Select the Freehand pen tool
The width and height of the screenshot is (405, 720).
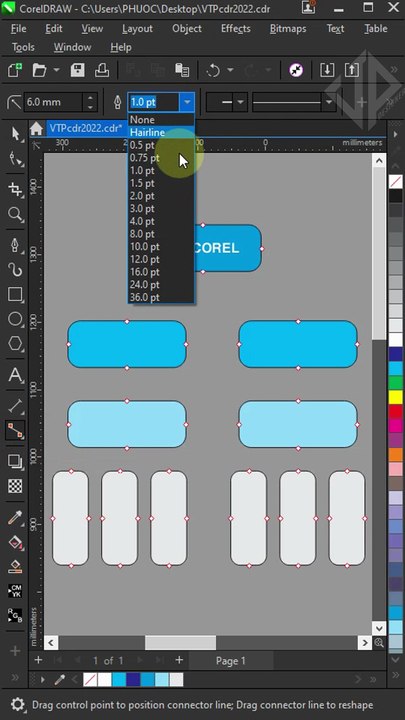click(x=16, y=245)
